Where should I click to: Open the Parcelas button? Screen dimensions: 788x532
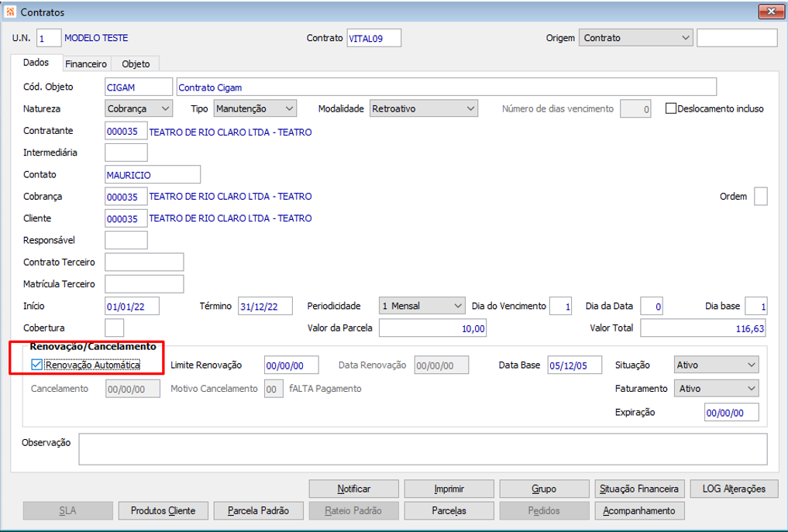(449, 510)
